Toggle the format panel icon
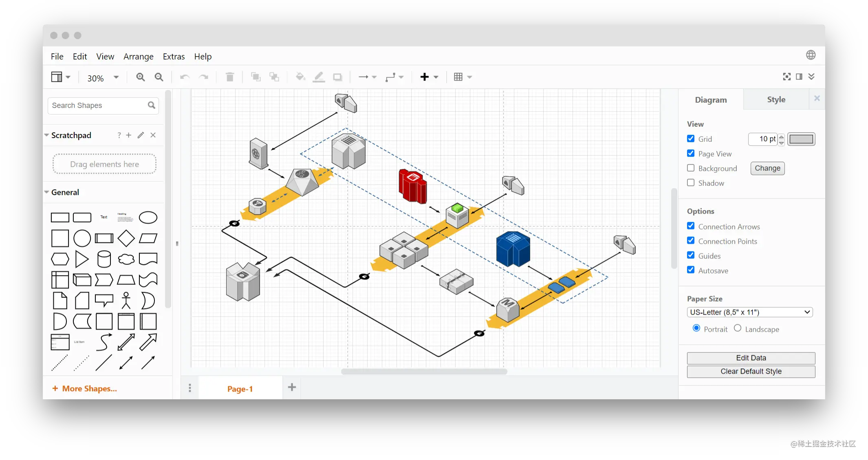This screenshot has width=868, height=460. pos(799,77)
